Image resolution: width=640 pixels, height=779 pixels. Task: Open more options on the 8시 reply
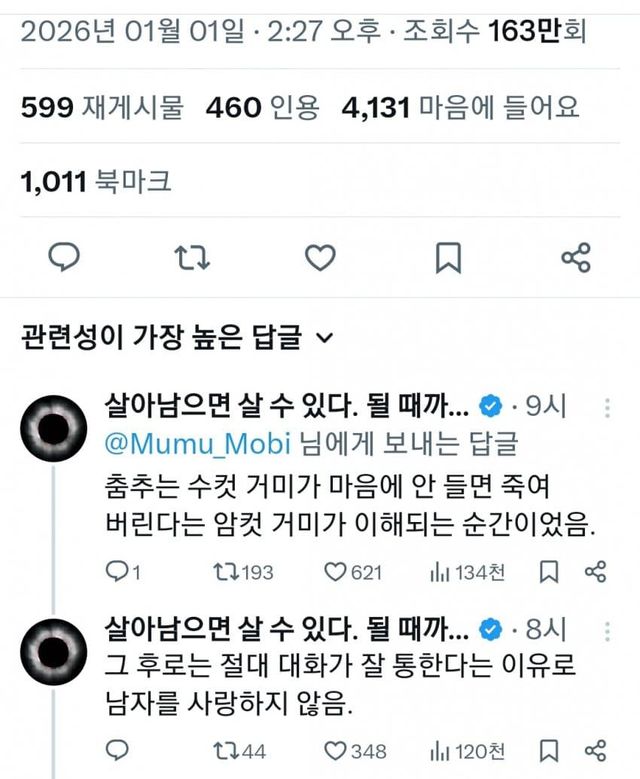(x=608, y=630)
